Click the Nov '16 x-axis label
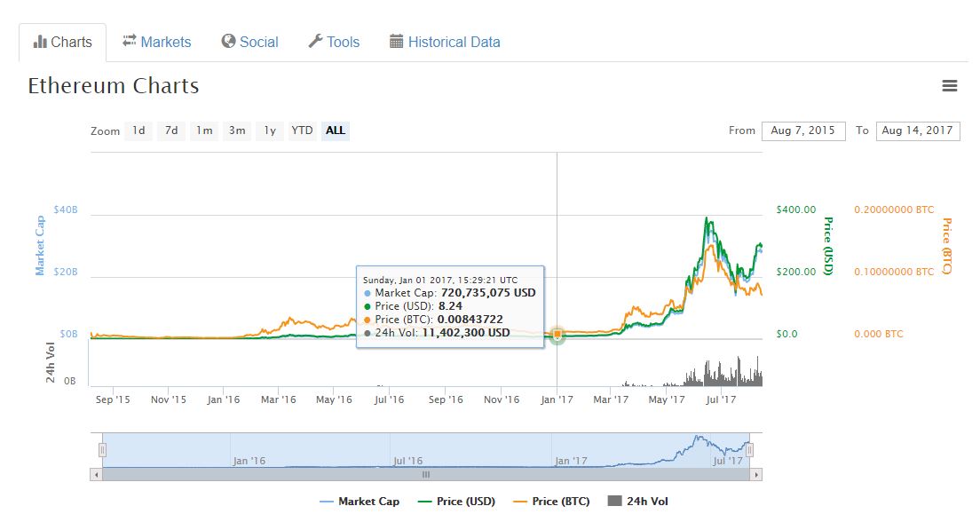Image resolution: width=980 pixels, height=514 pixels. click(502, 399)
